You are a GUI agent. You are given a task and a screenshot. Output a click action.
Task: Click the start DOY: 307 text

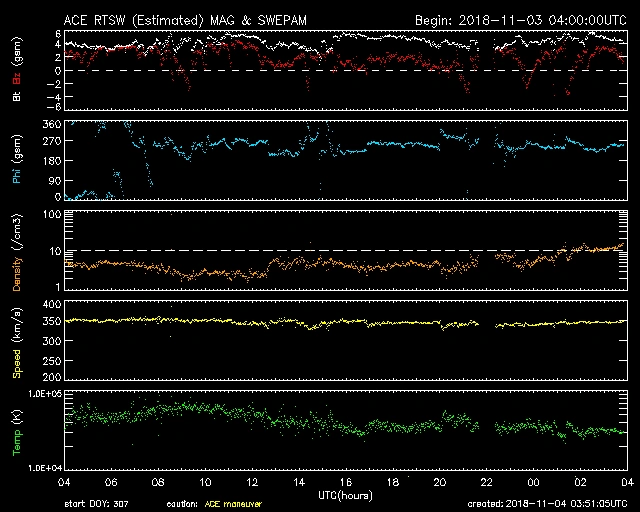pos(97,504)
